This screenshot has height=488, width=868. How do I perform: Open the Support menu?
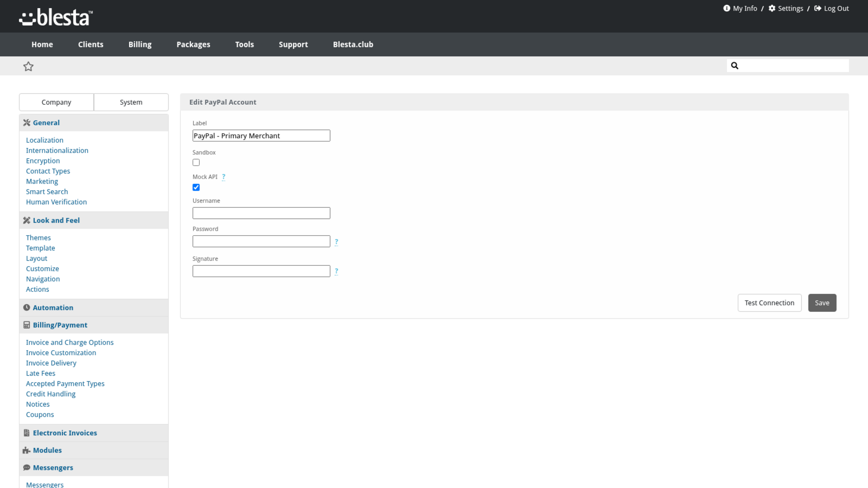(293, 44)
